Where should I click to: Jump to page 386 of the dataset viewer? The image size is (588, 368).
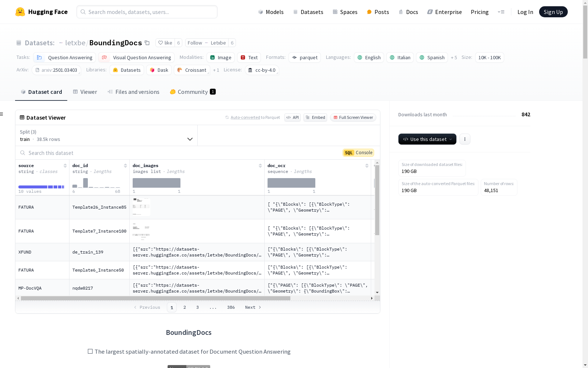[231, 307]
